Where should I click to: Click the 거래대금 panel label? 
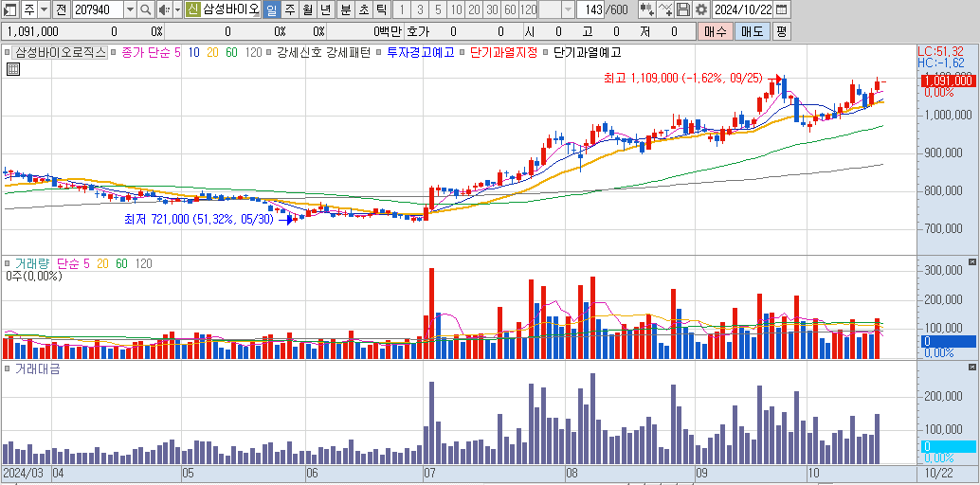(x=38, y=368)
